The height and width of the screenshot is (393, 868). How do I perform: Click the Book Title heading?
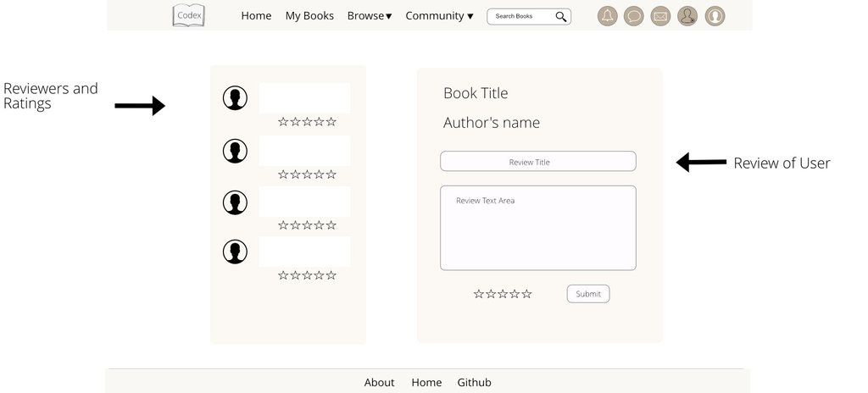pos(476,93)
